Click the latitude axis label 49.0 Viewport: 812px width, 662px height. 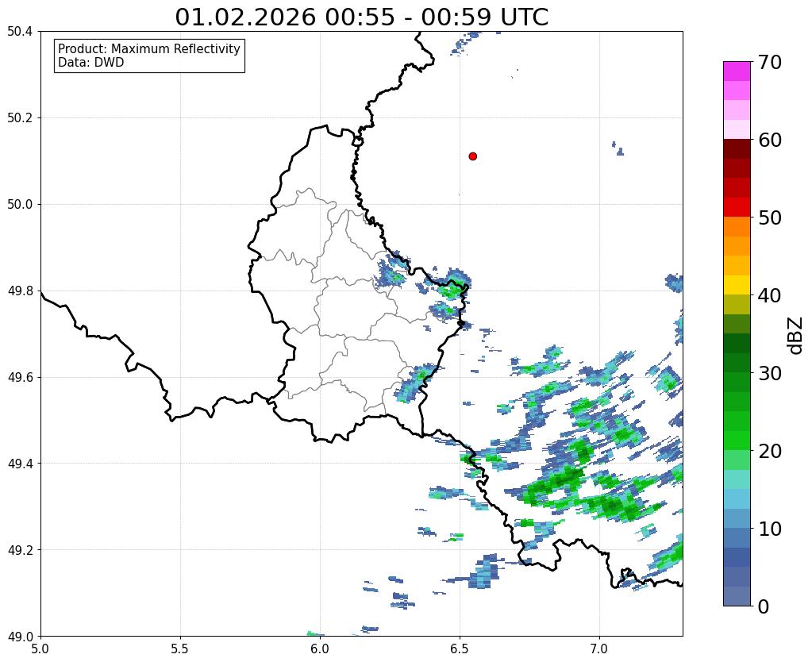tap(20, 636)
